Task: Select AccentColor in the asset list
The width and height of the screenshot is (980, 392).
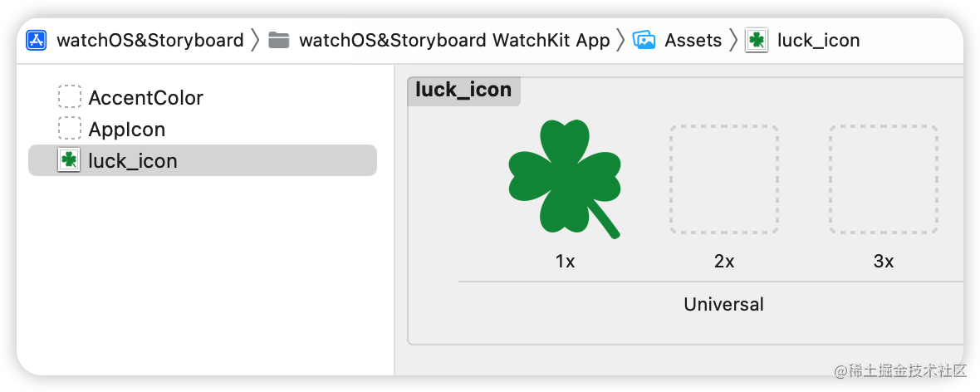Action: (x=145, y=97)
